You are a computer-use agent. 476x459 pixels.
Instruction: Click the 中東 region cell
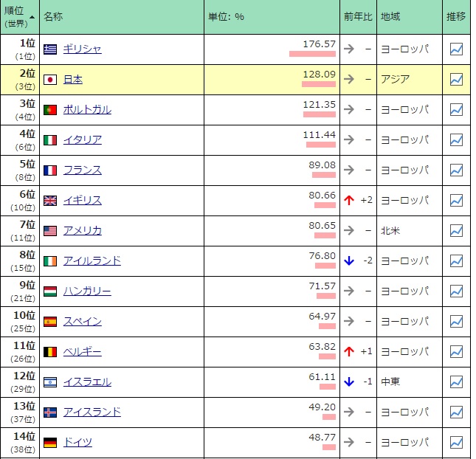(410, 382)
